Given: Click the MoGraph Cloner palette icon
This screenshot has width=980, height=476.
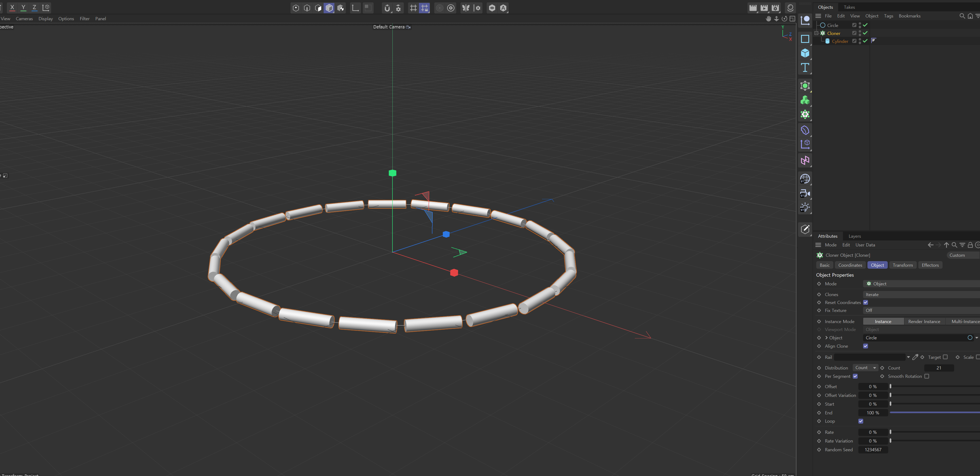Looking at the screenshot, I should coord(805,115).
